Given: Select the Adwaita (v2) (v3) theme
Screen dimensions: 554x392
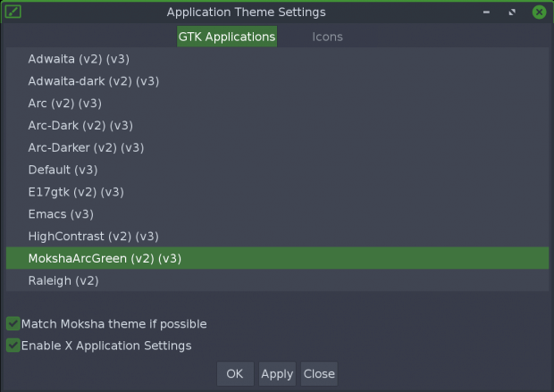Looking at the screenshot, I should [277, 59].
